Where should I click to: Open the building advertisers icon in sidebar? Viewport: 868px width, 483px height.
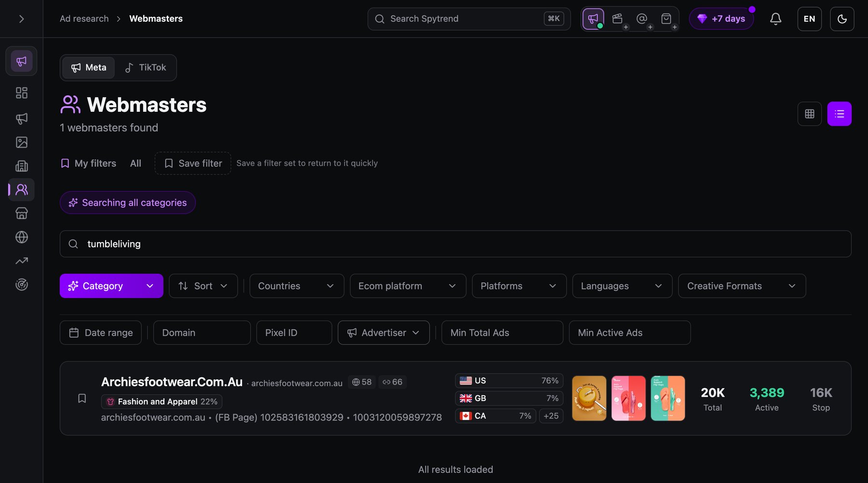click(x=21, y=166)
